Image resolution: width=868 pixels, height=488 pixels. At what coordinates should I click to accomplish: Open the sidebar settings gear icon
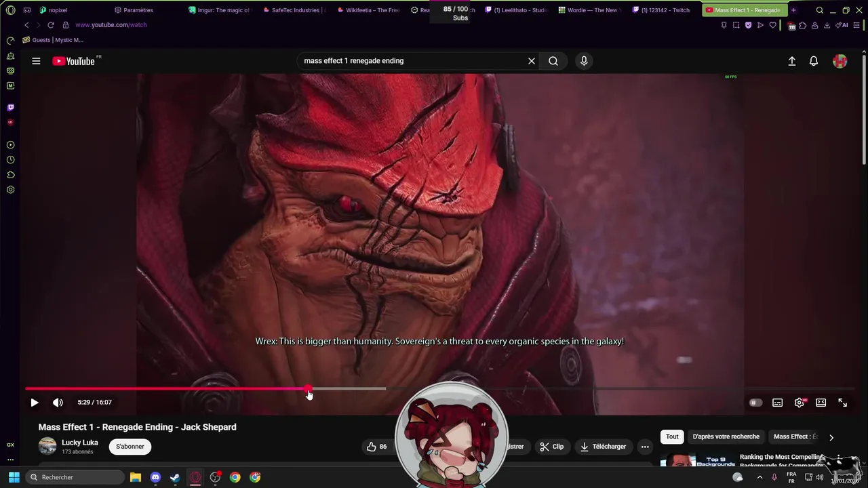(10, 190)
